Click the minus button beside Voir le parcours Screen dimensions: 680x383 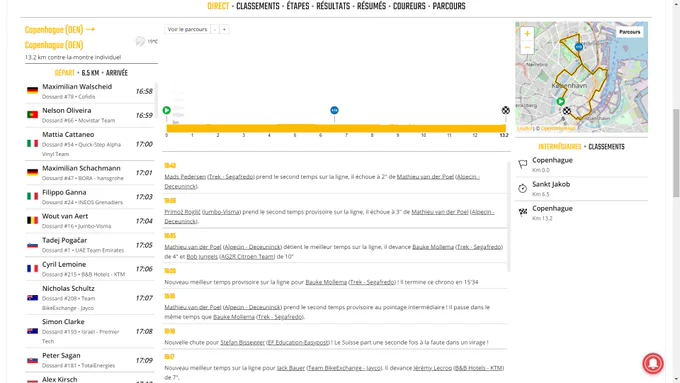pos(215,29)
